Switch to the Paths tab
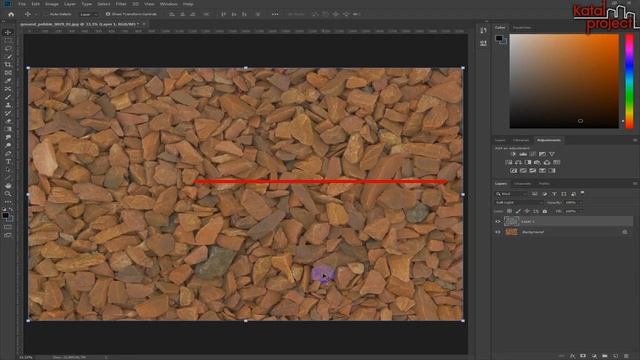 pyautogui.click(x=544, y=184)
